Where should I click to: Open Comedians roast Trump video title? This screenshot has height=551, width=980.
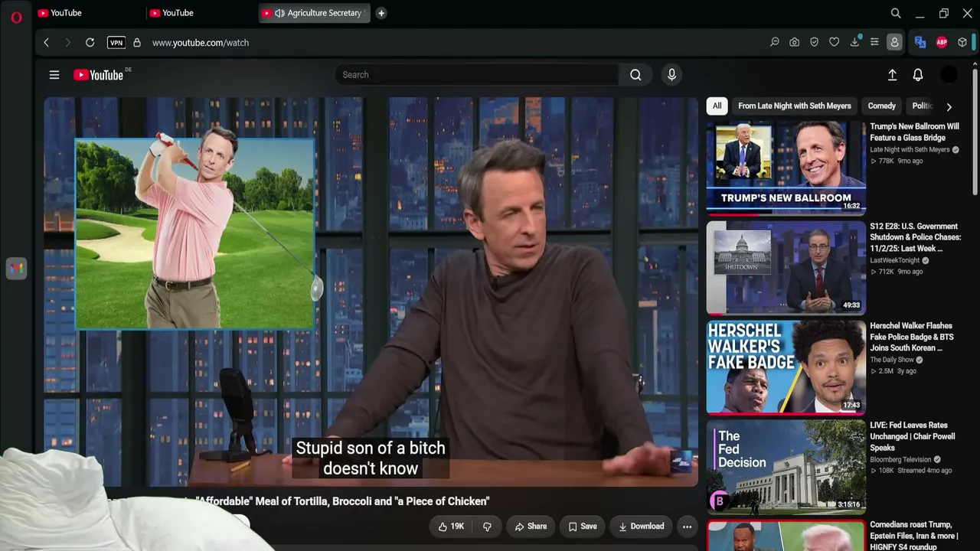point(913,536)
